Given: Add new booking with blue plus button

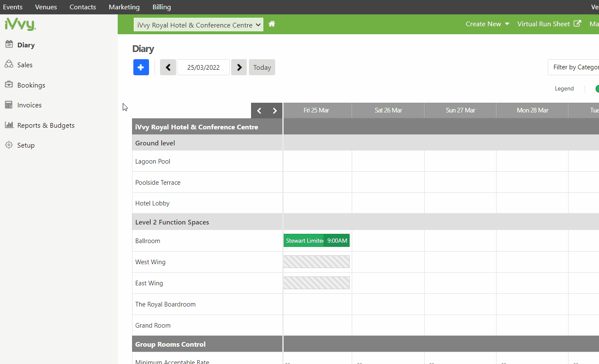Looking at the screenshot, I should tap(141, 67).
